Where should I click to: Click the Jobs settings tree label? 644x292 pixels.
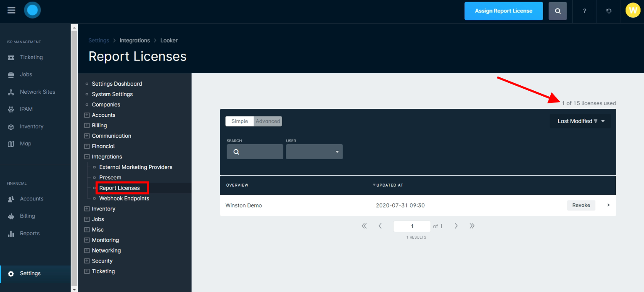tap(98, 219)
